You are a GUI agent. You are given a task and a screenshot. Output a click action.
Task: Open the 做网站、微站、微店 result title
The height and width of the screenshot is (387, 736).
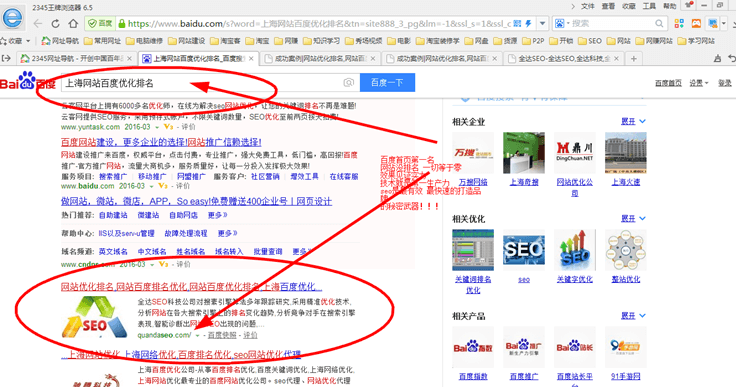[196, 201]
